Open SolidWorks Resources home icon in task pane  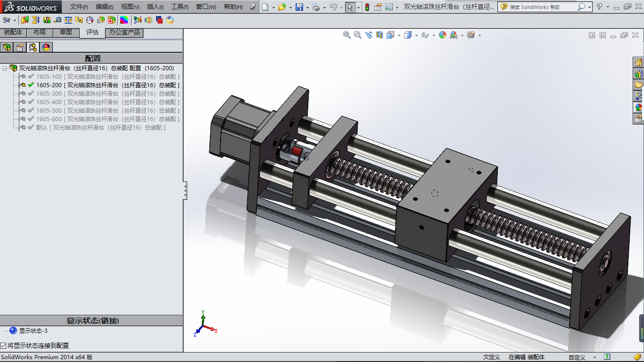pyautogui.click(x=638, y=62)
